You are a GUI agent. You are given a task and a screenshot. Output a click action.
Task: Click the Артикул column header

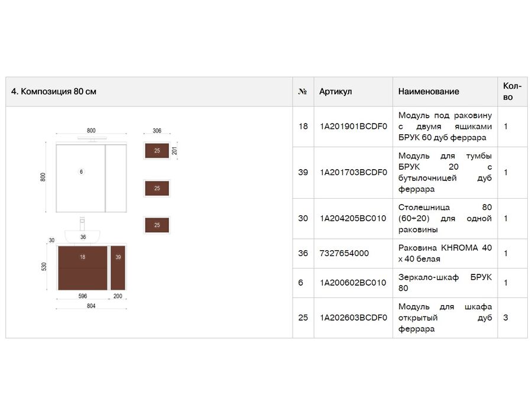(x=335, y=92)
